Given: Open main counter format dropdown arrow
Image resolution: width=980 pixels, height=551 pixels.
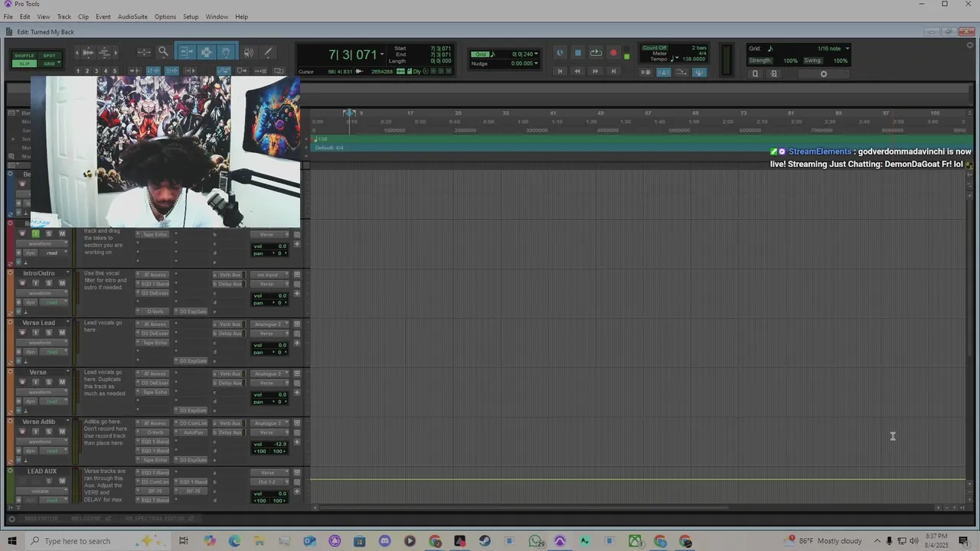Looking at the screenshot, I should click(x=381, y=54).
